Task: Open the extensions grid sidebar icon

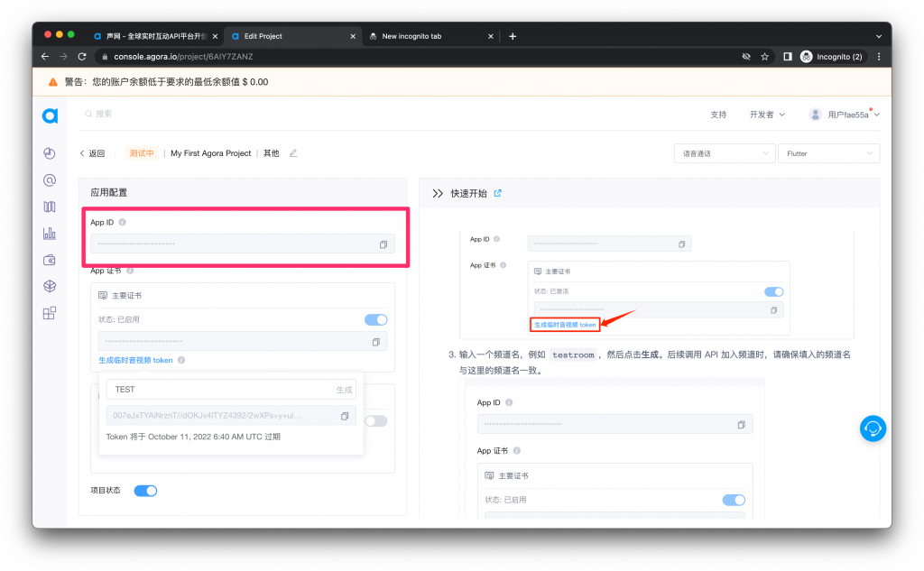Action: 50,313
